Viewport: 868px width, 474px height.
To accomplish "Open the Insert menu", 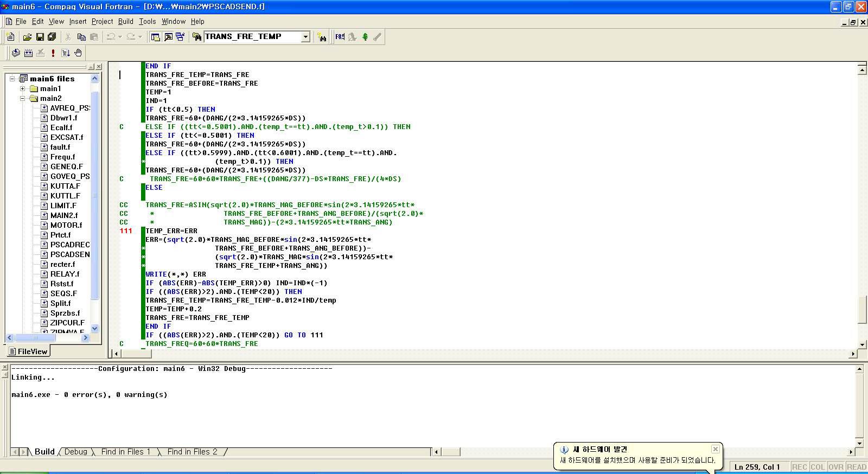I will pyautogui.click(x=78, y=22).
